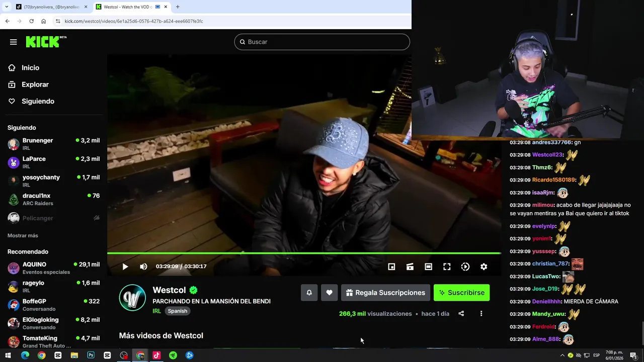Click Regala Suscripciones button
Viewport: 644px width, 362px height.
coord(385,293)
